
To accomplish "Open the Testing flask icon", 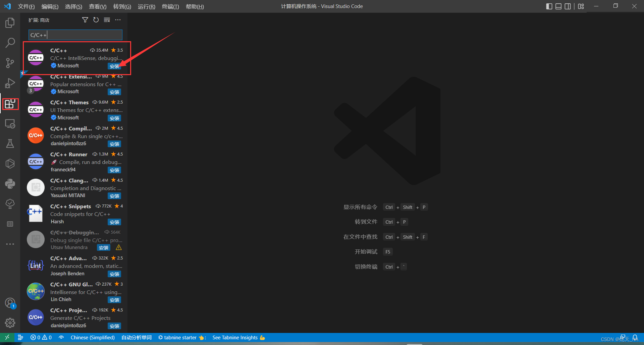I will (x=10, y=143).
